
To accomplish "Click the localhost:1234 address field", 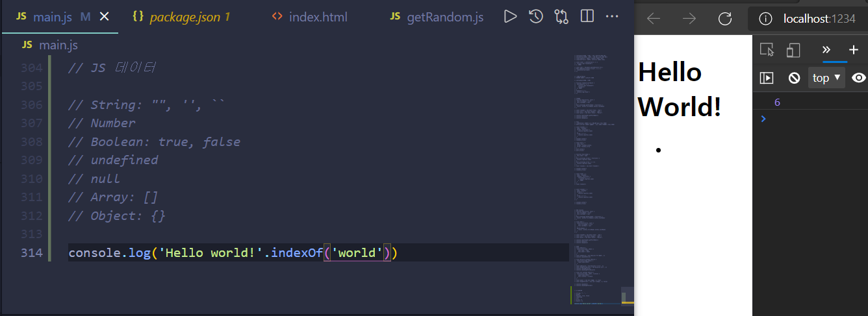I will coord(819,19).
